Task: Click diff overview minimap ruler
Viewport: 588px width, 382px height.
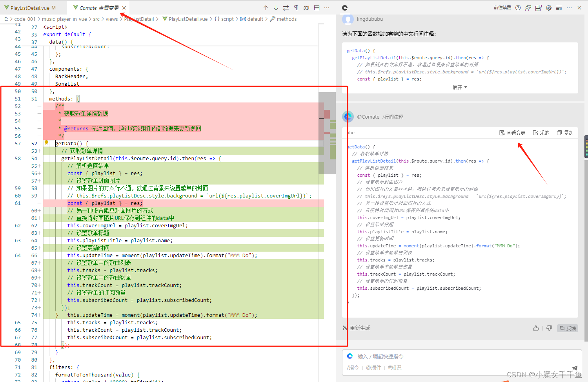Action: 327,133
